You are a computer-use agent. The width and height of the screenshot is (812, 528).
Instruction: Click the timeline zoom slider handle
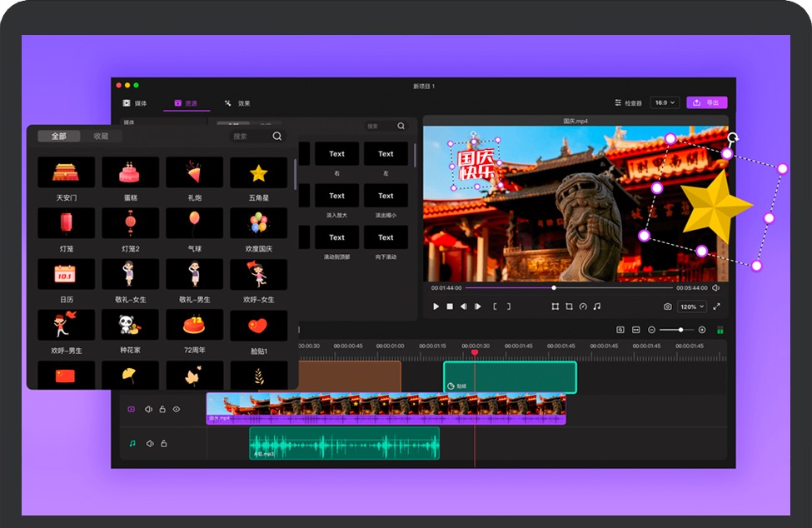coord(681,330)
